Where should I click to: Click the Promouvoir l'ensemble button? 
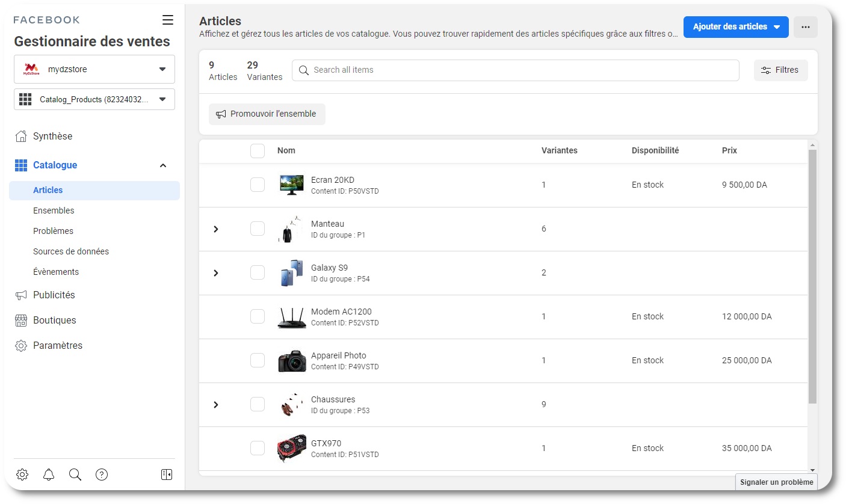tap(267, 114)
